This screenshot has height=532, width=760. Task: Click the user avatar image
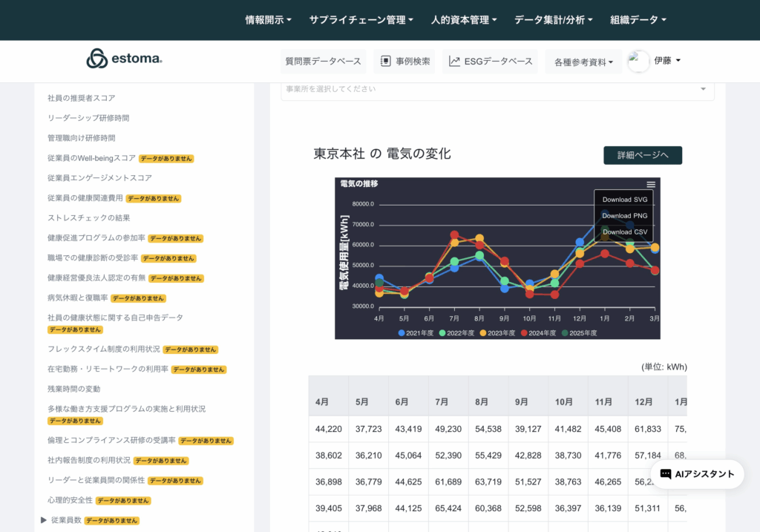click(638, 62)
